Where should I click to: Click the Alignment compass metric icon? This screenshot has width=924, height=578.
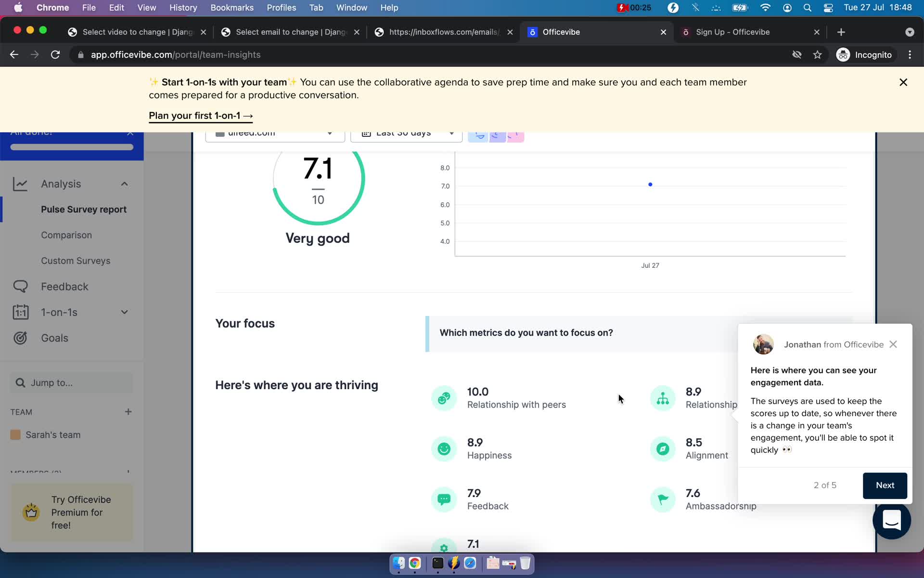663,448
